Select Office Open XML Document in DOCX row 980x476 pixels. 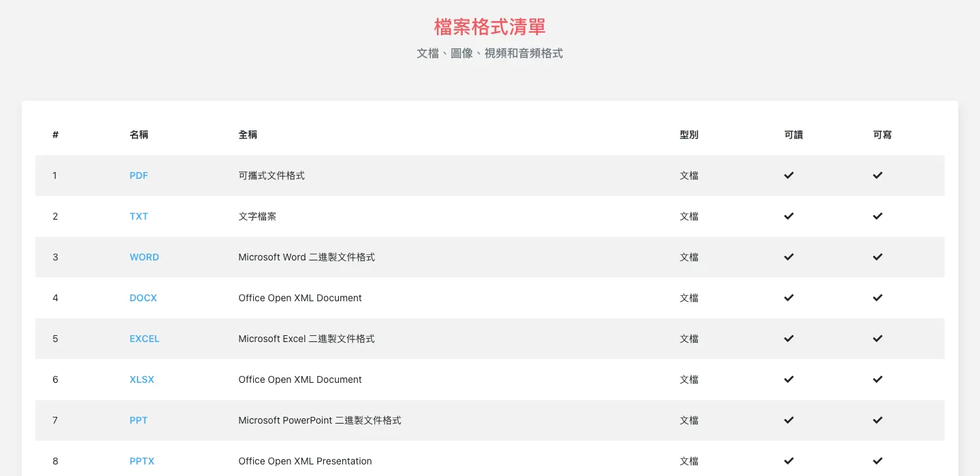click(300, 298)
